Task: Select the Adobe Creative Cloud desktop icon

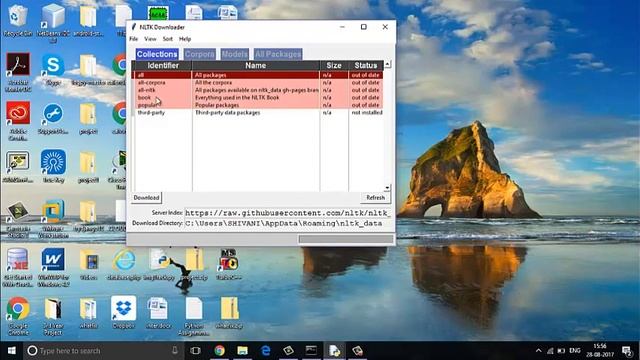Action: (18, 120)
